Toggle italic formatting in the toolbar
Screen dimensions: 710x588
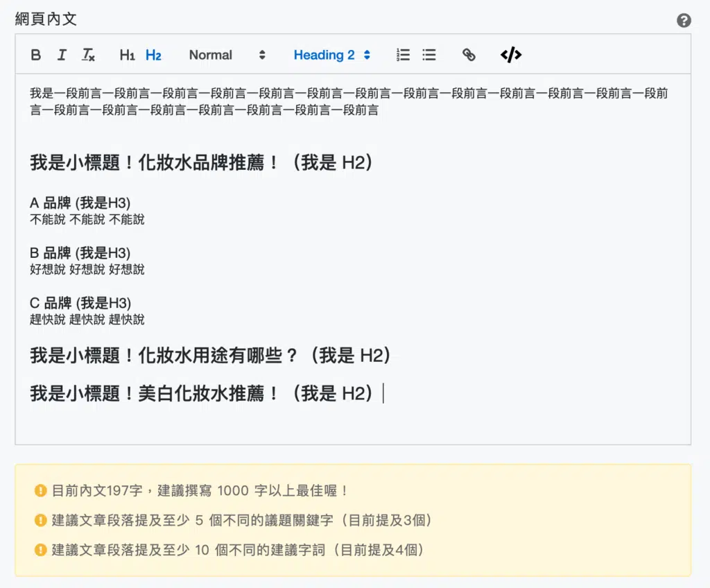62,55
